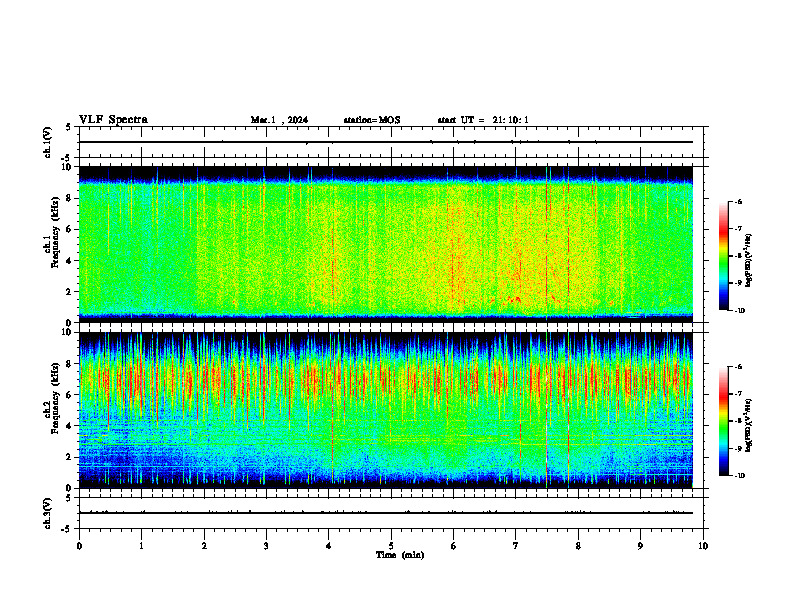
Task: Click the time axis tick label "8"
Action: point(578,546)
